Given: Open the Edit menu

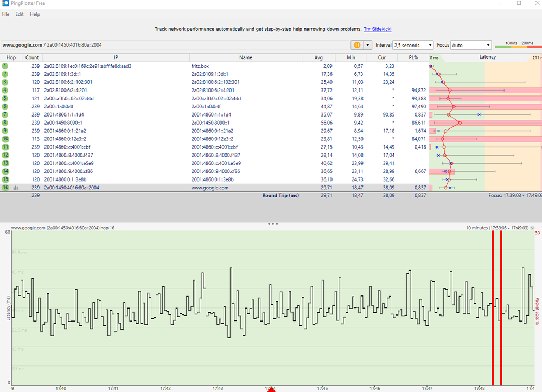Looking at the screenshot, I should click(20, 14).
